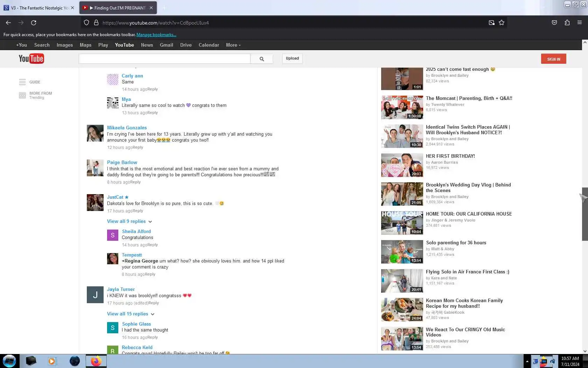This screenshot has height=368, width=588.
Task: Click the media player taskbar icon
Action: [x=52, y=361]
